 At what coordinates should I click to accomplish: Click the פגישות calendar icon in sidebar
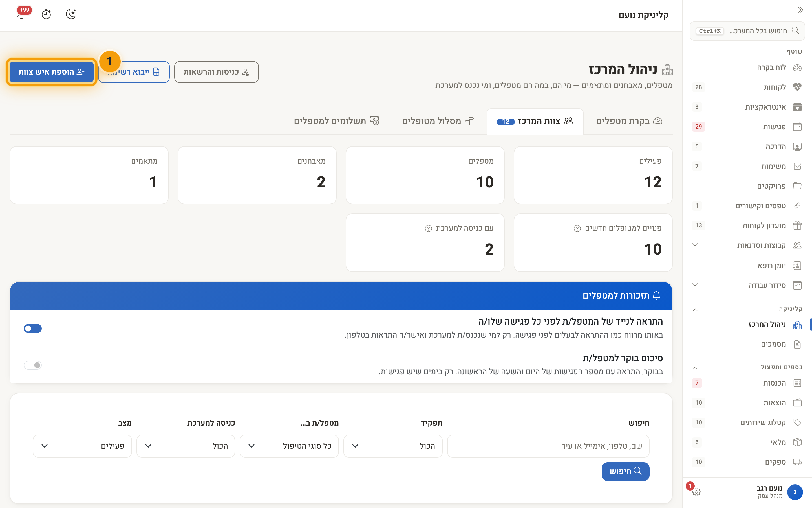(x=797, y=127)
